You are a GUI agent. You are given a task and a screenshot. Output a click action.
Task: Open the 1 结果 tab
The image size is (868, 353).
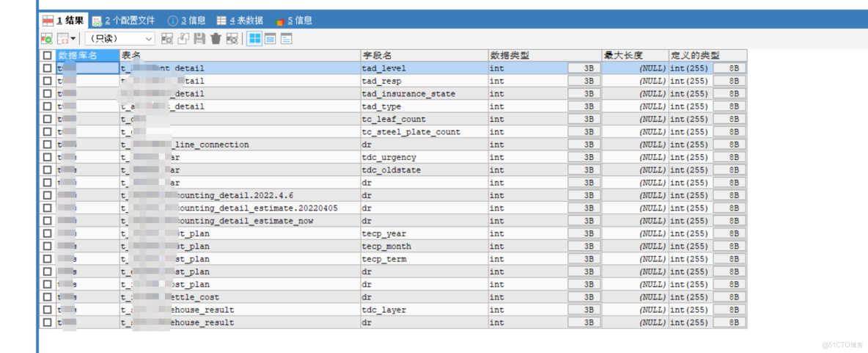point(63,21)
